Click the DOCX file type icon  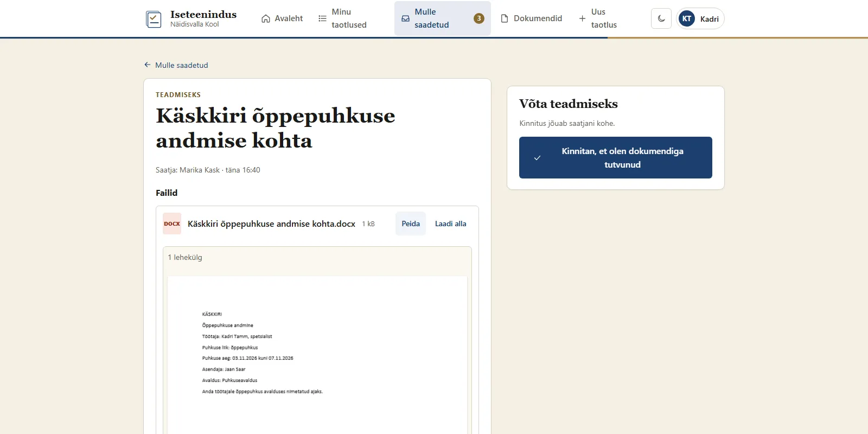(172, 224)
